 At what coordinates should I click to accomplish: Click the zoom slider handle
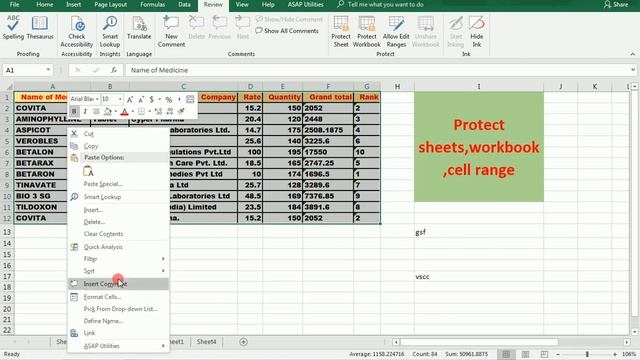point(587,354)
